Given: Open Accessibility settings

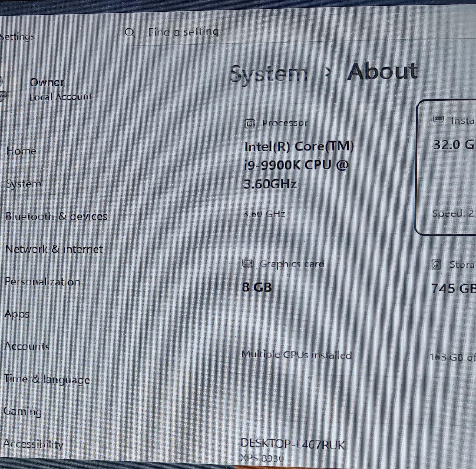Looking at the screenshot, I should (33, 444).
